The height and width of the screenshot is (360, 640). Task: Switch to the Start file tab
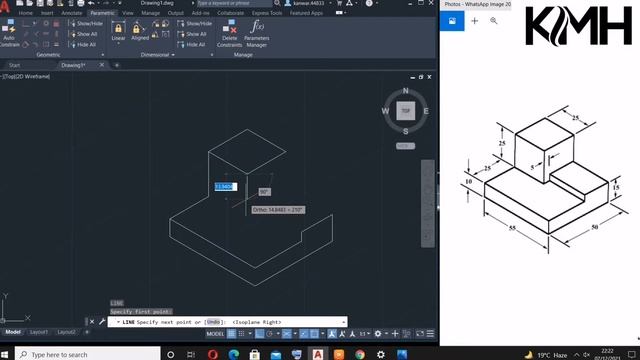tap(15, 65)
